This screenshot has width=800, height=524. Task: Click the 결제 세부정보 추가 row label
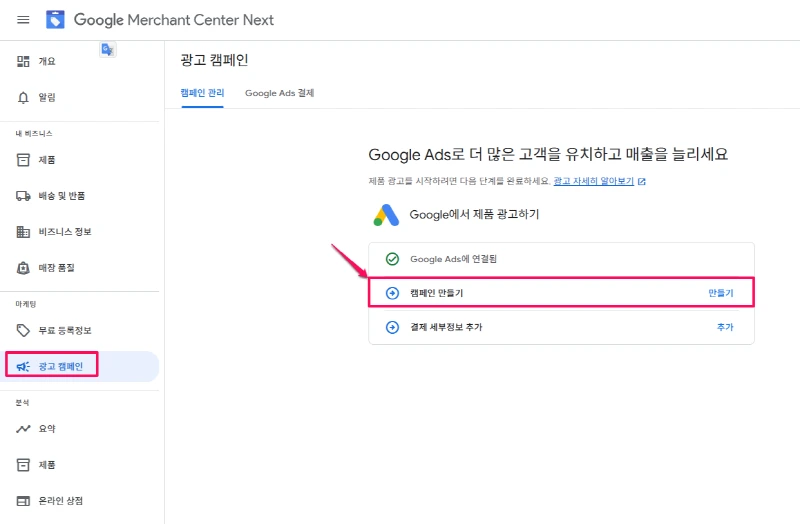[x=446, y=327]
